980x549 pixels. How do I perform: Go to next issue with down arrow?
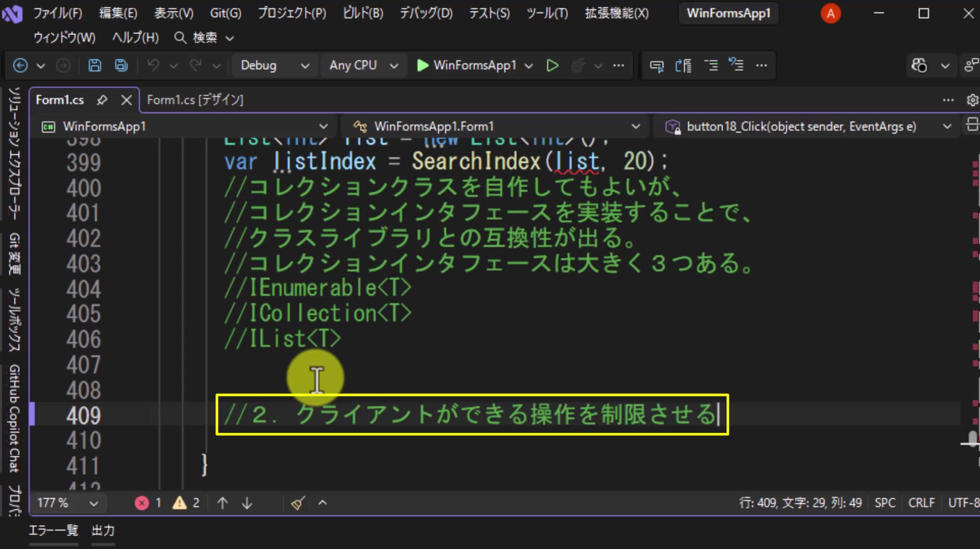(x=247, y=503)
